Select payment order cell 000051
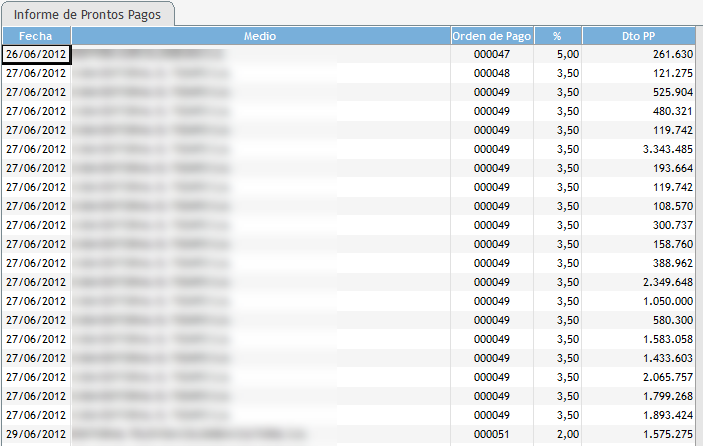The image size is (703, 446). tap(491, 434)
